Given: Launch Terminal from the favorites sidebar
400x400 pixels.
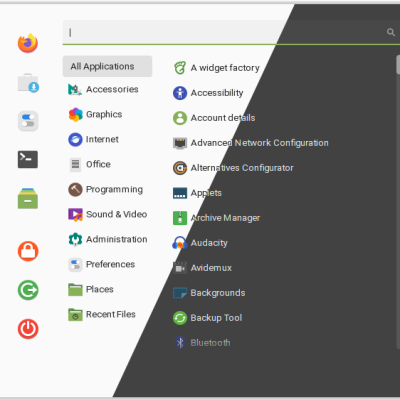Looking at the screenshot, I should pyautogui.click(x=28, y=159).
